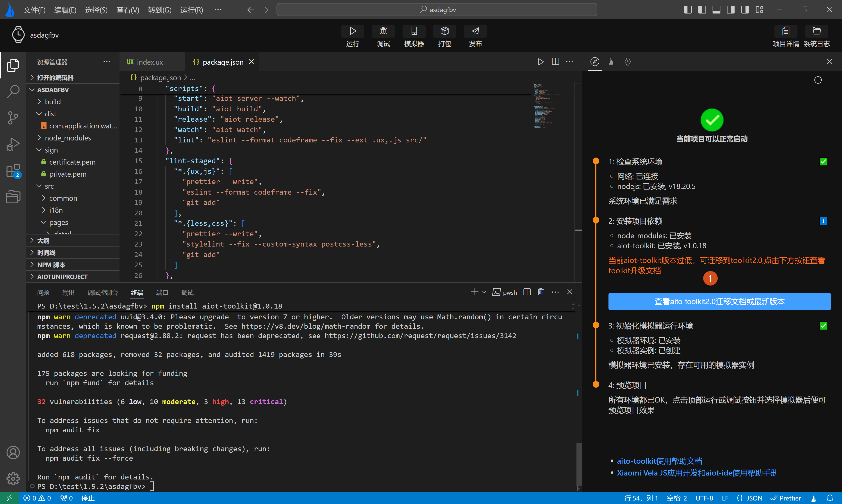Kill terminal with trash icon
Viewport: 842px width, 504px height.
pyautogui.click(x=541, y=292)
